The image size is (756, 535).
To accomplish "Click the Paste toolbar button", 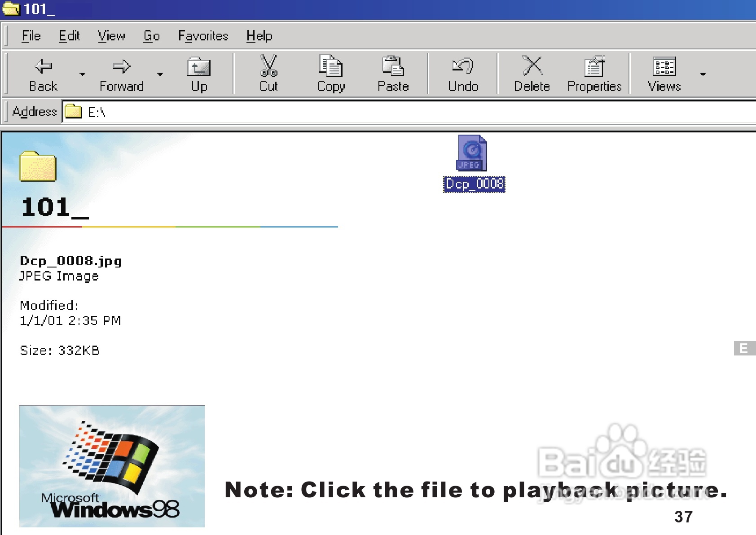I will point(393,74).
